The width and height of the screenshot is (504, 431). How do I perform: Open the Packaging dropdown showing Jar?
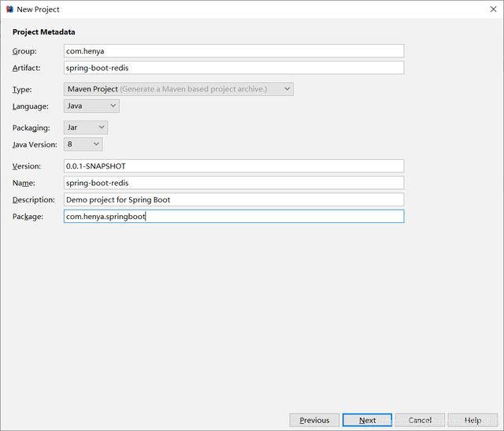tap(86, 128)
